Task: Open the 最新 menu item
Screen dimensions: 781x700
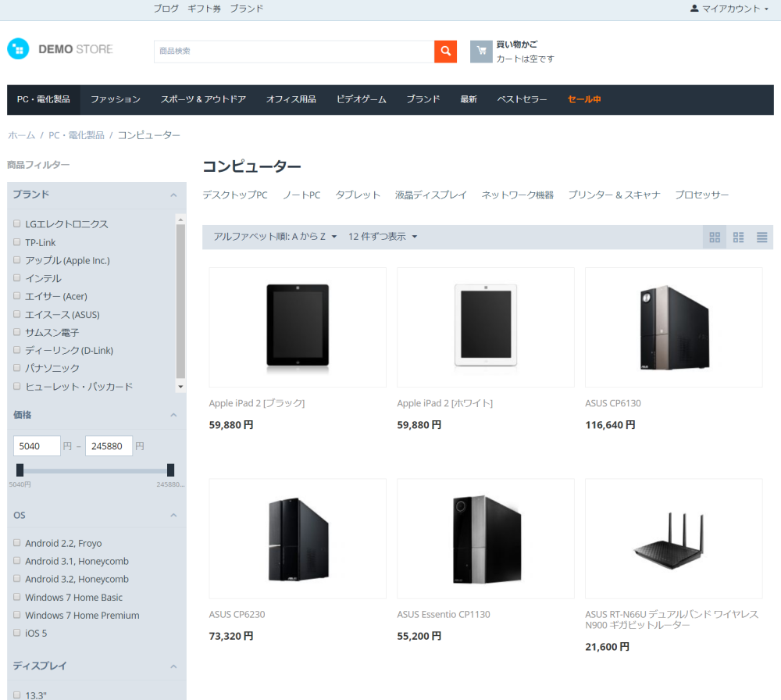Action: pos(468,99)
